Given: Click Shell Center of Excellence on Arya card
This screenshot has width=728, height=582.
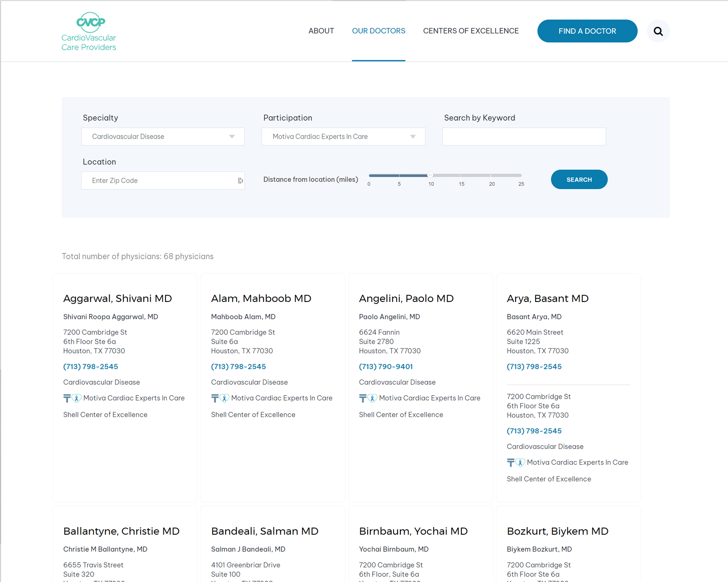Looking at the screenshot, I should (x=549, y=479).
